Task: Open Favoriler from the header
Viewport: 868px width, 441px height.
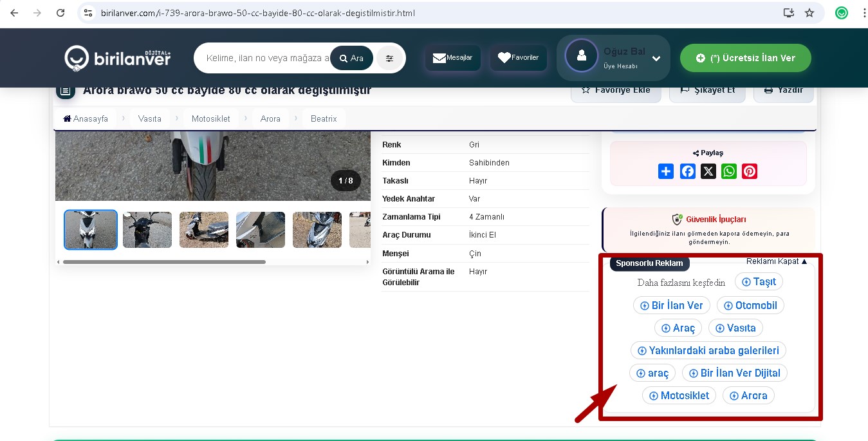Action: [x=519, y=58]
